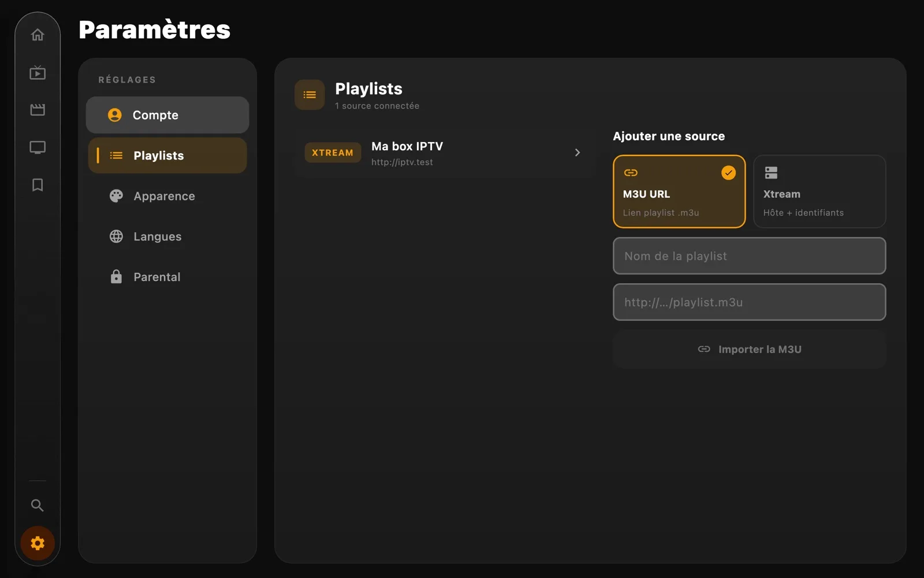This screenshot has width=924, height=578.
Task: Open search magnifier icon in sidebar
Action: tap(38, 505)
